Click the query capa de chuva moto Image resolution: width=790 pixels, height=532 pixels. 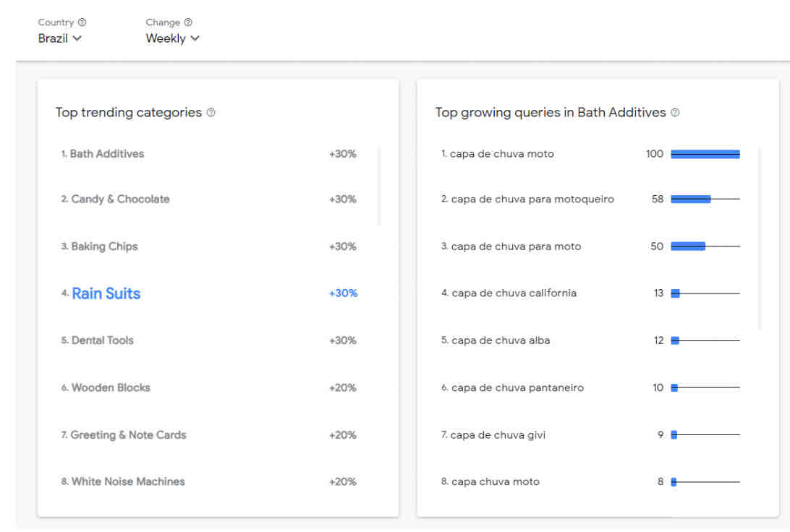502,153
